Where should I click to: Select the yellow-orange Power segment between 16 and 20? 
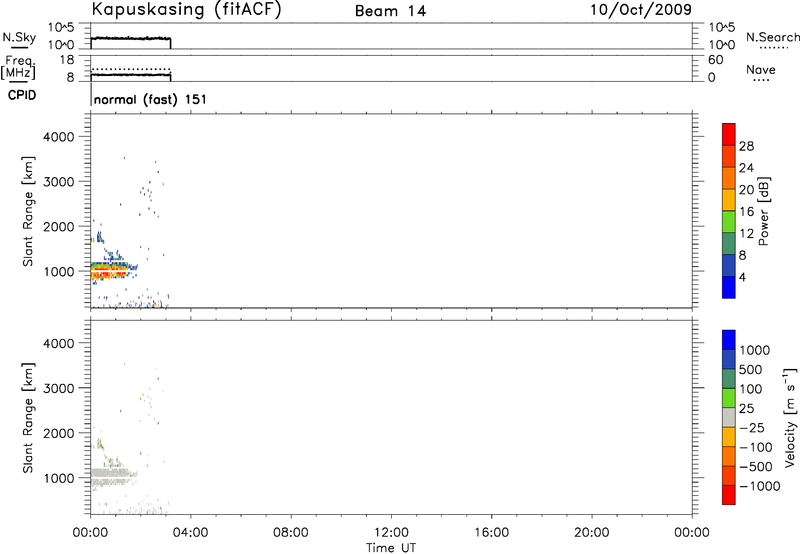tap(729, 199)
